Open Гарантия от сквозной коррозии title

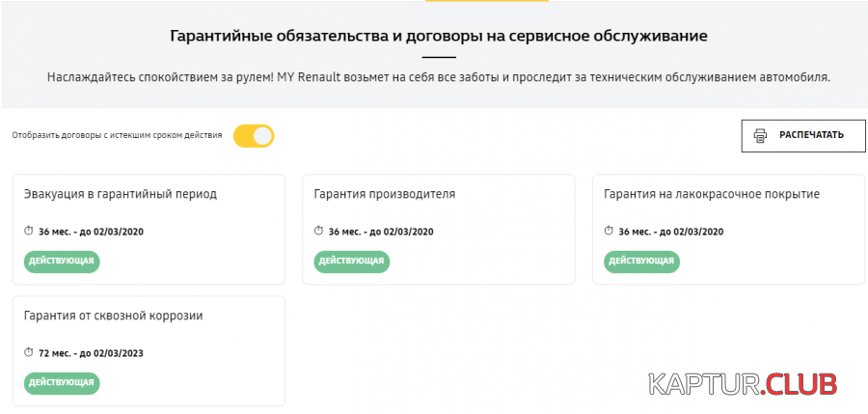(114, 316)
